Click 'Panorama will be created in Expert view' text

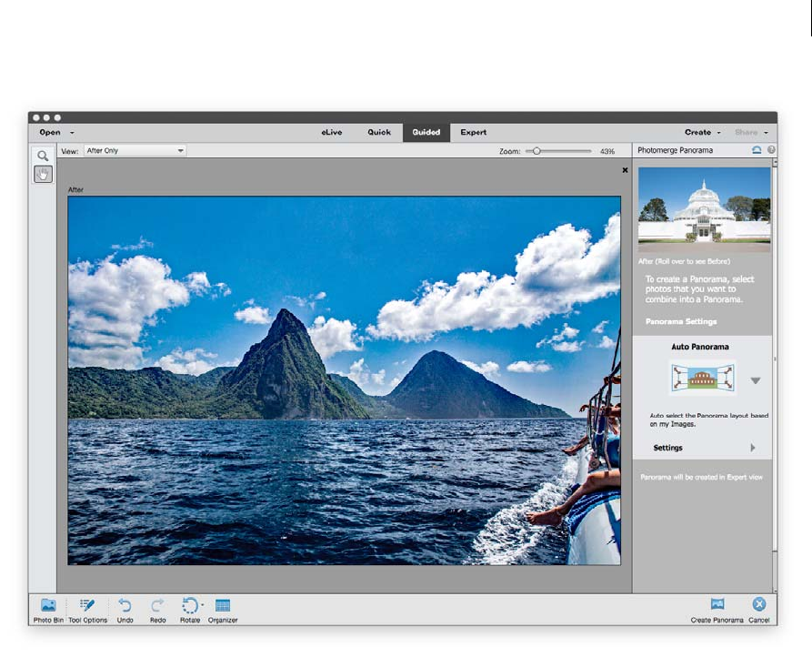[701, 477]
